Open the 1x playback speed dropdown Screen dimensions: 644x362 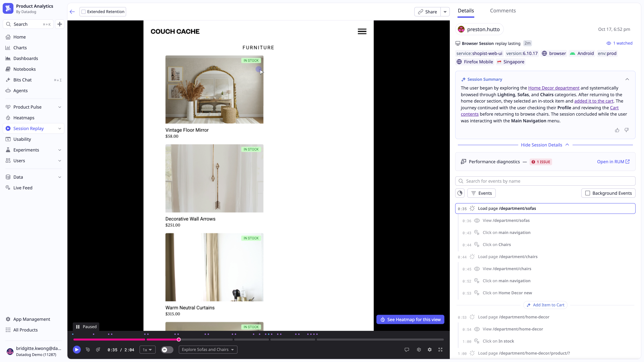[147, 349]
